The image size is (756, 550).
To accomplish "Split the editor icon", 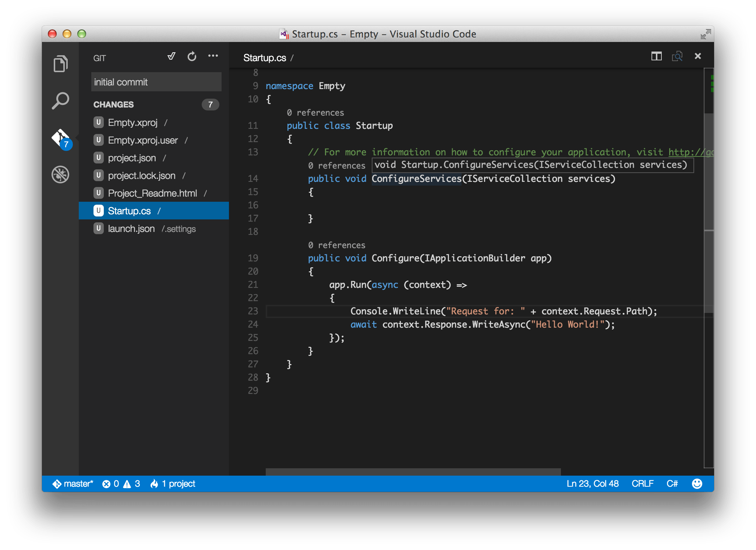I will click(x=657, y=56).
